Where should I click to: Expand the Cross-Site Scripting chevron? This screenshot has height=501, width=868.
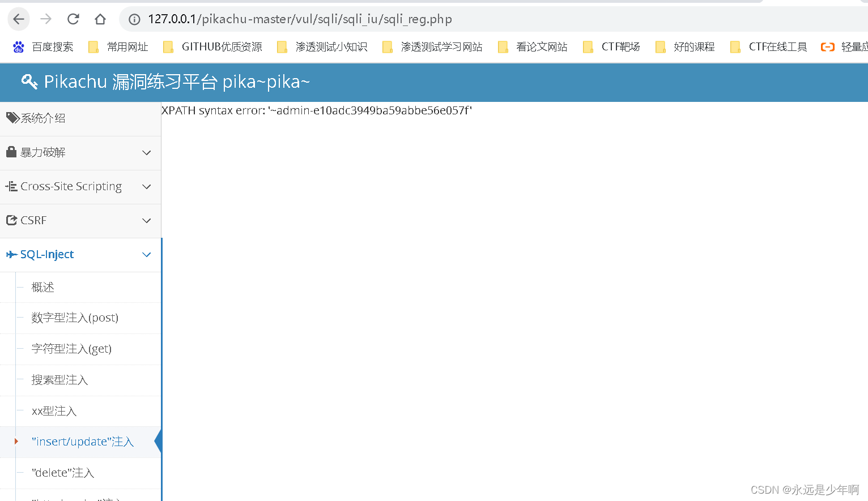pos(147,187)
